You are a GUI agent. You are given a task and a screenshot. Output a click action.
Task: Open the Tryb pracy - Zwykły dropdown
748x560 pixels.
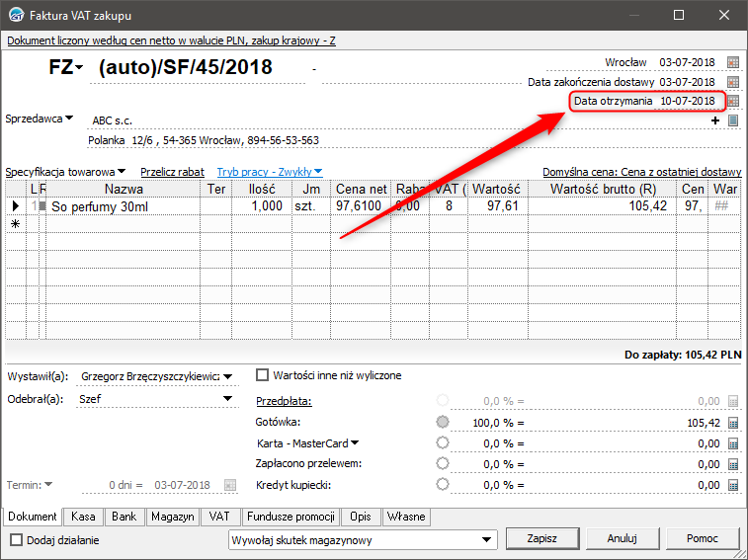coord(270,171)
